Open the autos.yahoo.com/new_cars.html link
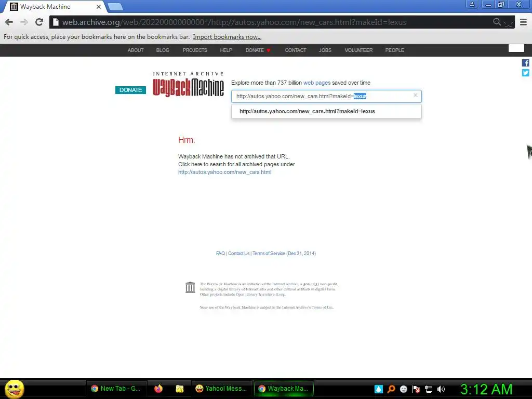This screenshot has width=532, height=399. [x=224, y=172]
